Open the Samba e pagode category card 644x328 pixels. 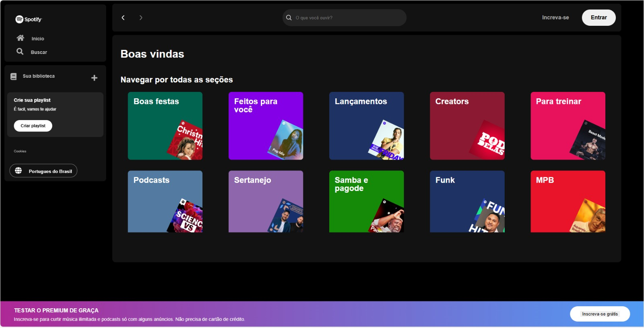[x=366, y=201]
